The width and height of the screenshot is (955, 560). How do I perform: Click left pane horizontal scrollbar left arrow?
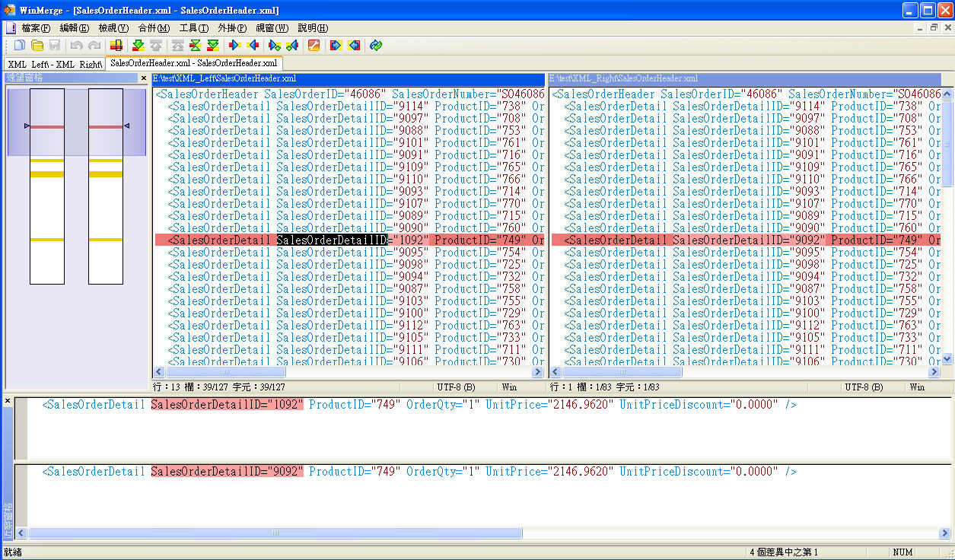pos(159,372)
